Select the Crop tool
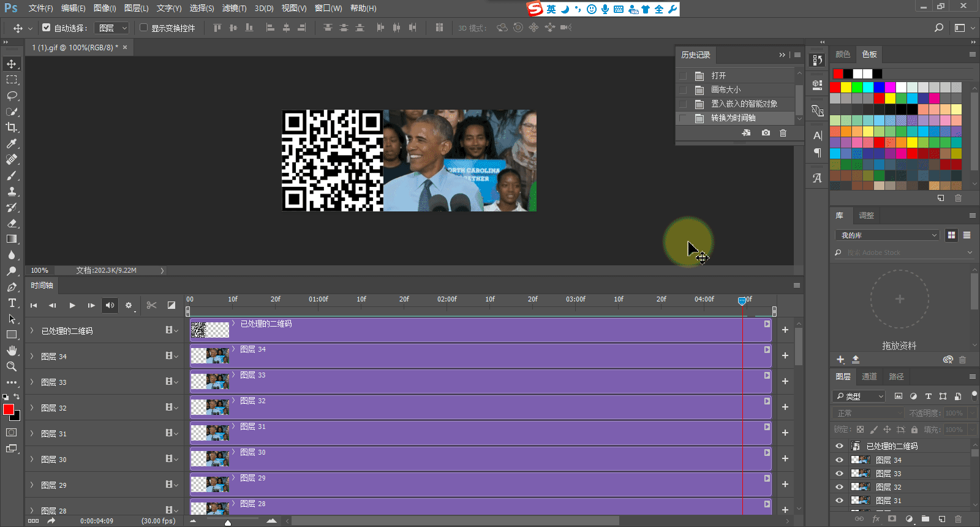 click(12, 127)
